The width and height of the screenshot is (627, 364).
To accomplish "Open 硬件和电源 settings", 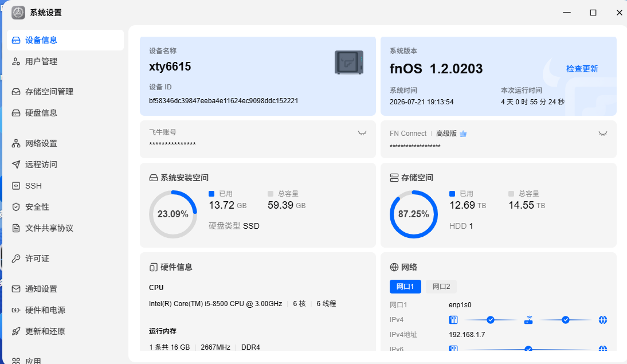I will pos(65,310).
